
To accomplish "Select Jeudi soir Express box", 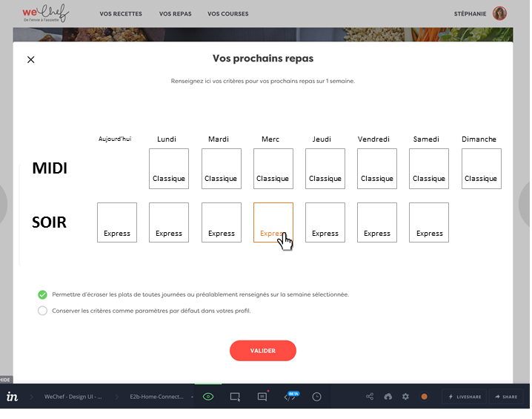I will tap(325, 222).
